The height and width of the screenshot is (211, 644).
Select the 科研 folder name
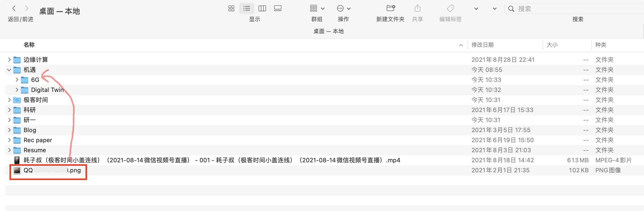[30, 110]
